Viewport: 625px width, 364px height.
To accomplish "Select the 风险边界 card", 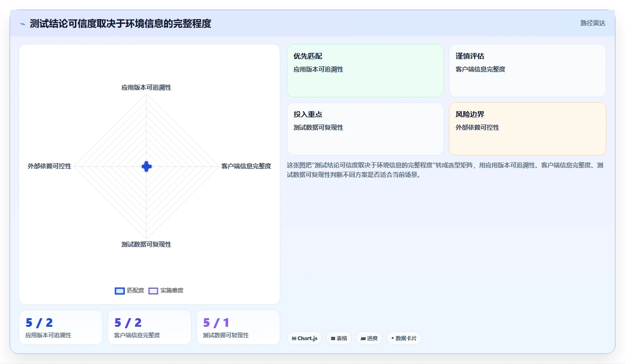I will tap(528, 129).
